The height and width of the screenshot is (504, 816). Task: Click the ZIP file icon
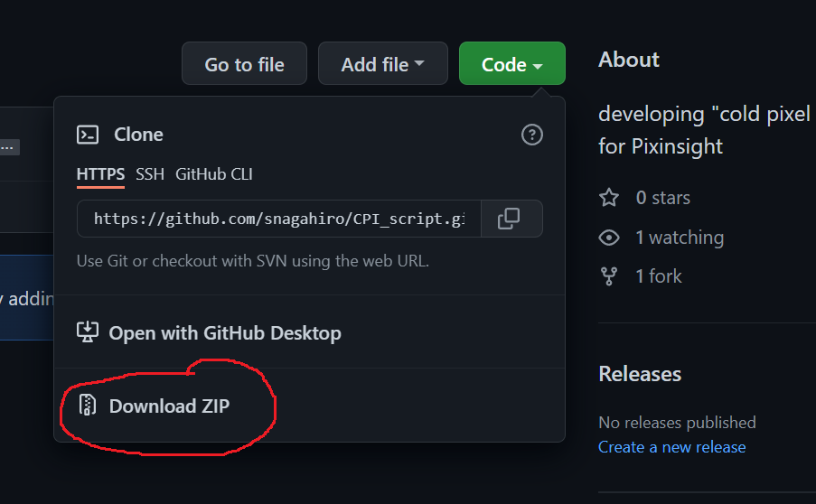point(88,406)
